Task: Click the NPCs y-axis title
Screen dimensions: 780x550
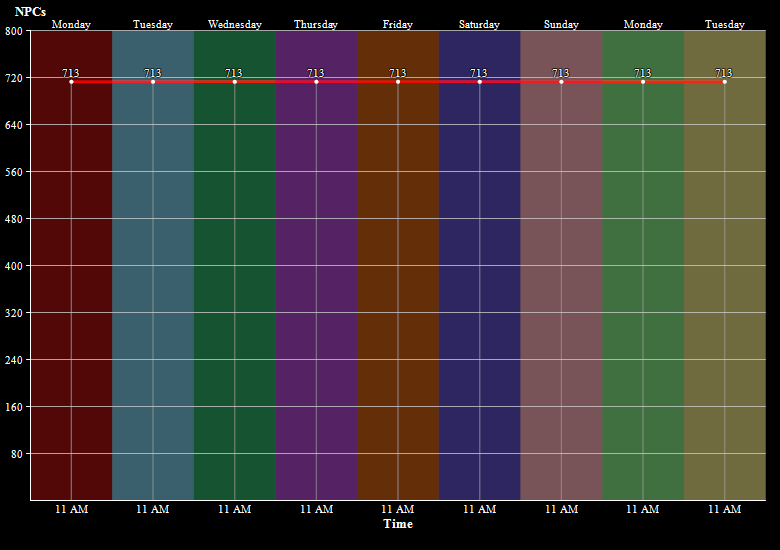Action: (x=30, y=11)
